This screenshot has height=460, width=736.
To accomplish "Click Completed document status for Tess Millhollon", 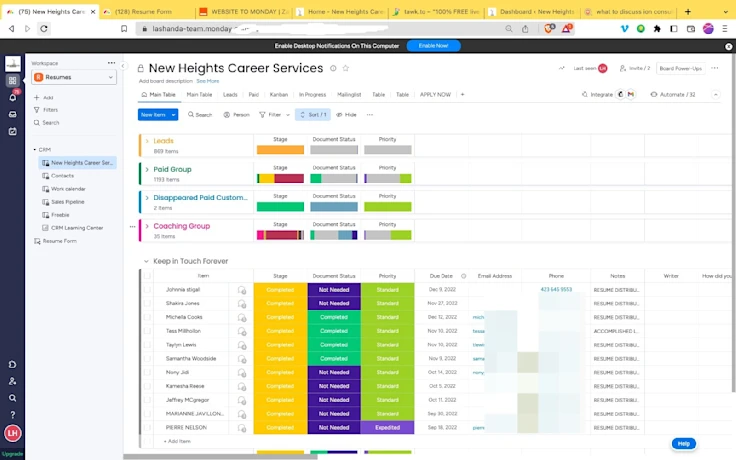I will pos(334,331).
